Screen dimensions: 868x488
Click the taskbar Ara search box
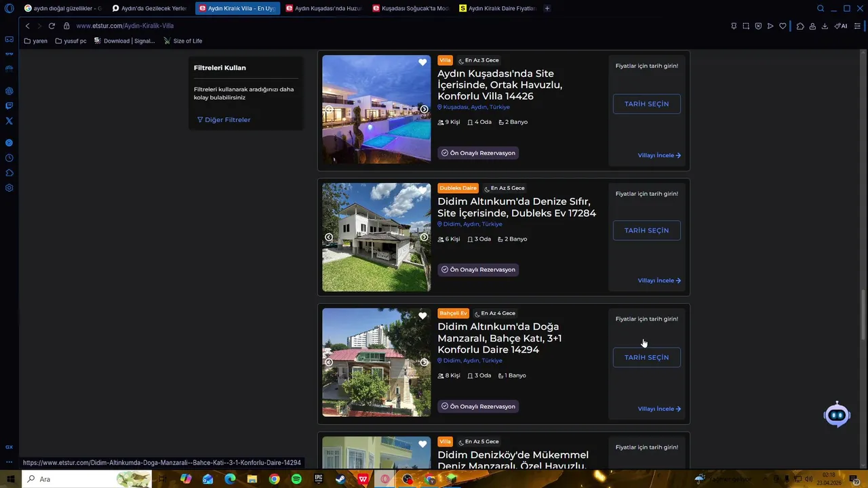pyautogui.click(x=88, y=479)
